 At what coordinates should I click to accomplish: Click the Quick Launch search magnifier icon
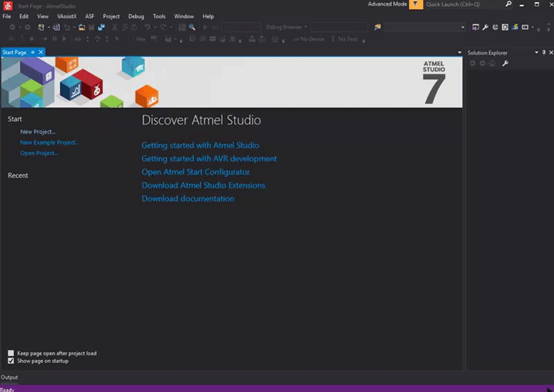coord(508,4)
